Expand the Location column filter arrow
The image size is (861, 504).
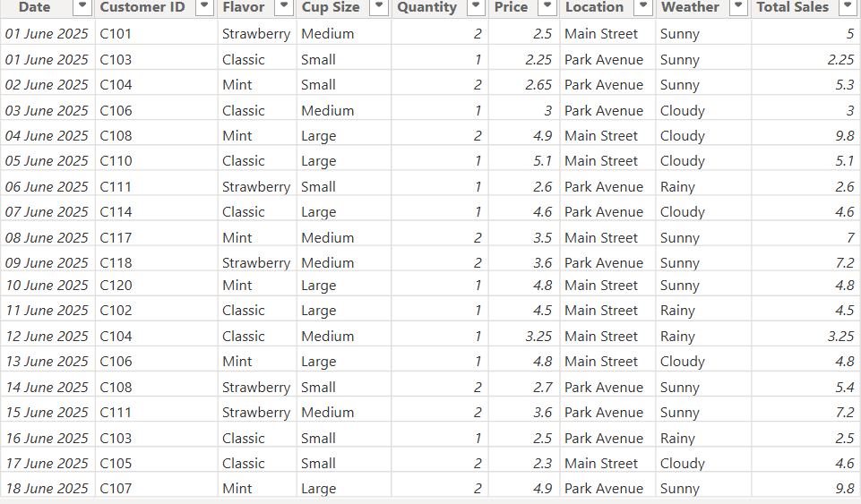[x=642, y=7]
